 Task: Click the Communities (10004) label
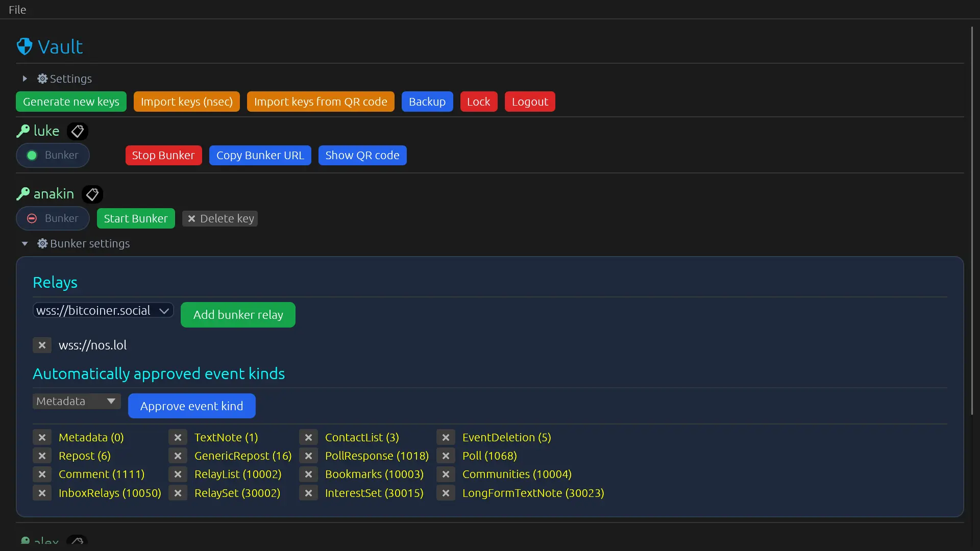(x=517, y=474)
